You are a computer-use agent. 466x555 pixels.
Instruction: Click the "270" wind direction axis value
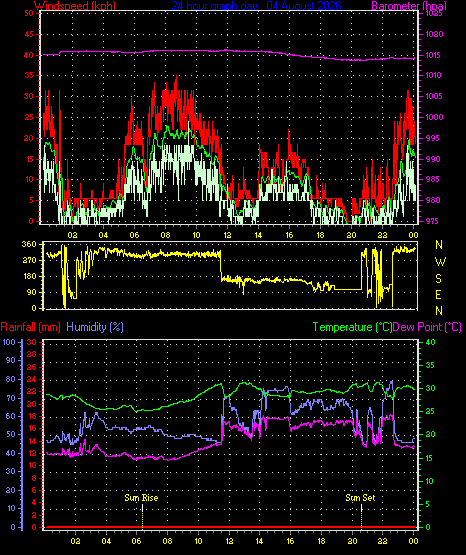tap(29, 261)
